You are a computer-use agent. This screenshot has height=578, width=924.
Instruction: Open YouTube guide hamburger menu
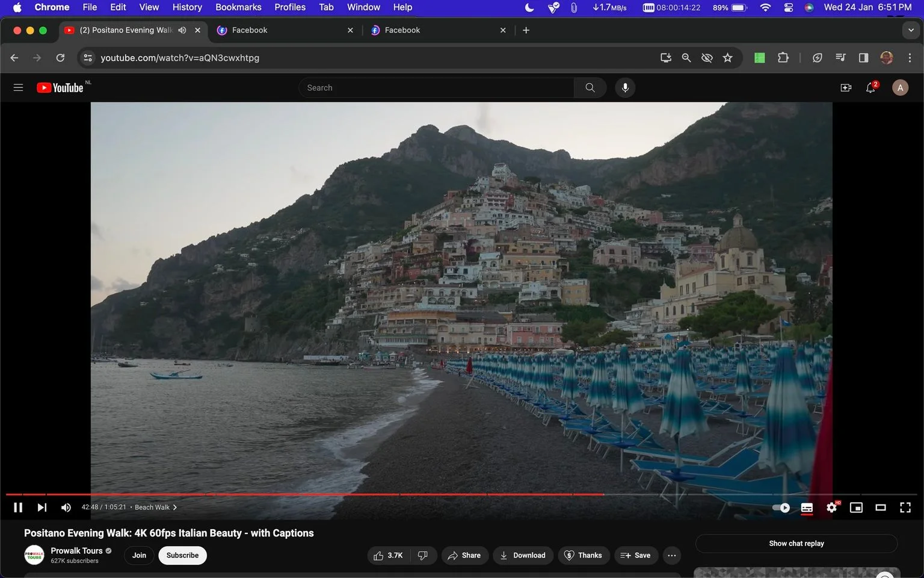pos(18,87)
